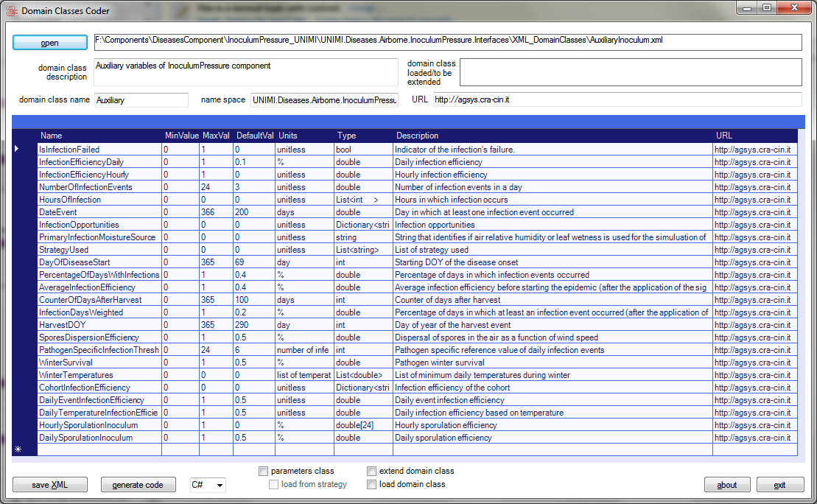This screenshot has height=504, width=817.
Task: Select the HoursOfInfection name cell
Action: tap(99, 200)
